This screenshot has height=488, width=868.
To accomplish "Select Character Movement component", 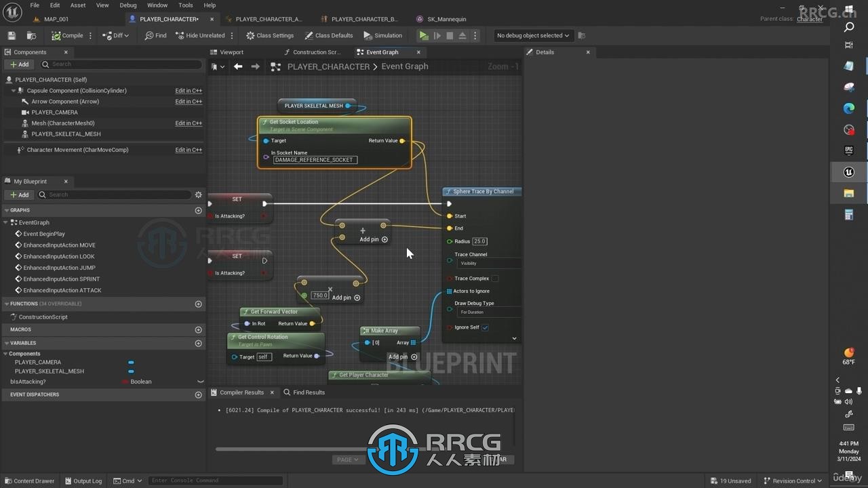I will 77,150.
